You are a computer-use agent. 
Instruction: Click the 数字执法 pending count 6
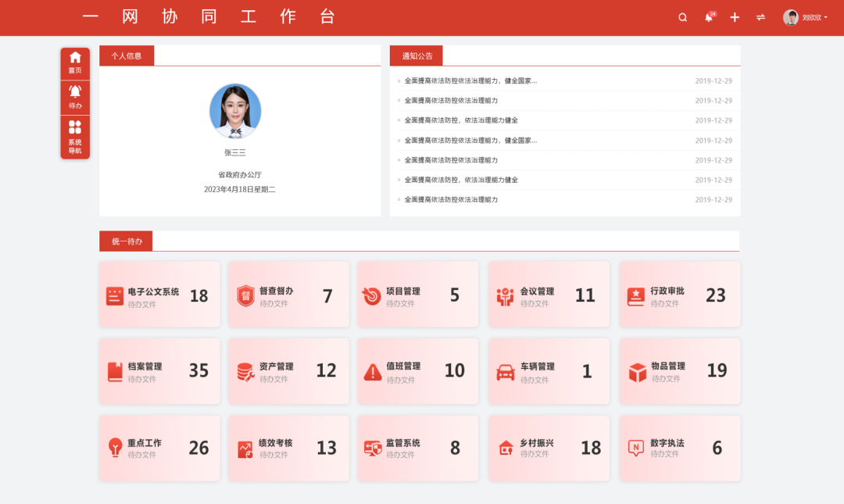(717, 448)
